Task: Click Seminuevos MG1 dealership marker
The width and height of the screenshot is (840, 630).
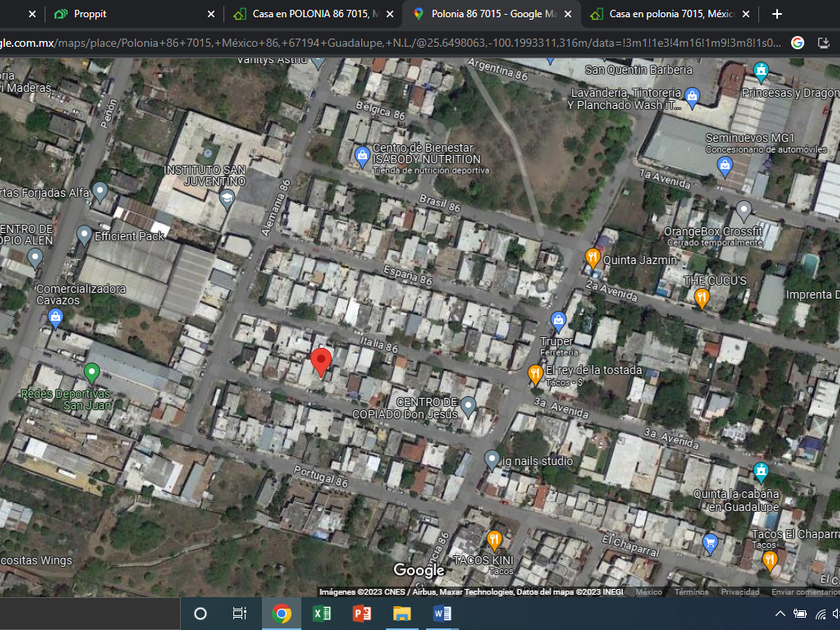Action: pyautogui.click(x=725, y=167)
